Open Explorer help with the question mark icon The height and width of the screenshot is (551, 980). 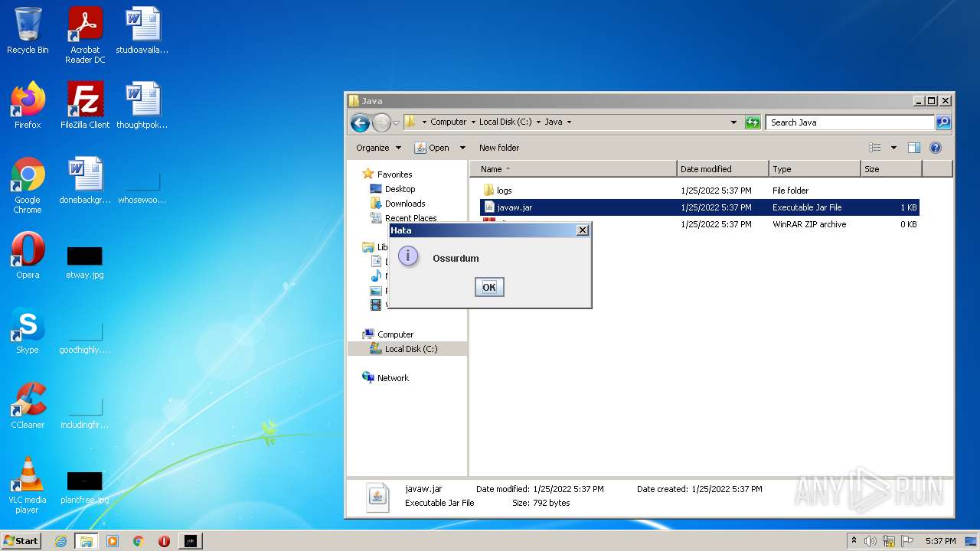coord(935,148)
